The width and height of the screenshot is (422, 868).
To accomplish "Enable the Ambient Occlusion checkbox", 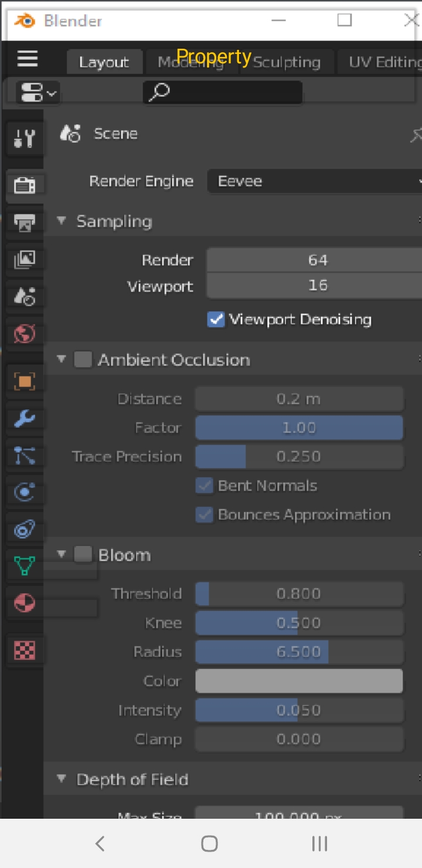I will click(83, 360).
